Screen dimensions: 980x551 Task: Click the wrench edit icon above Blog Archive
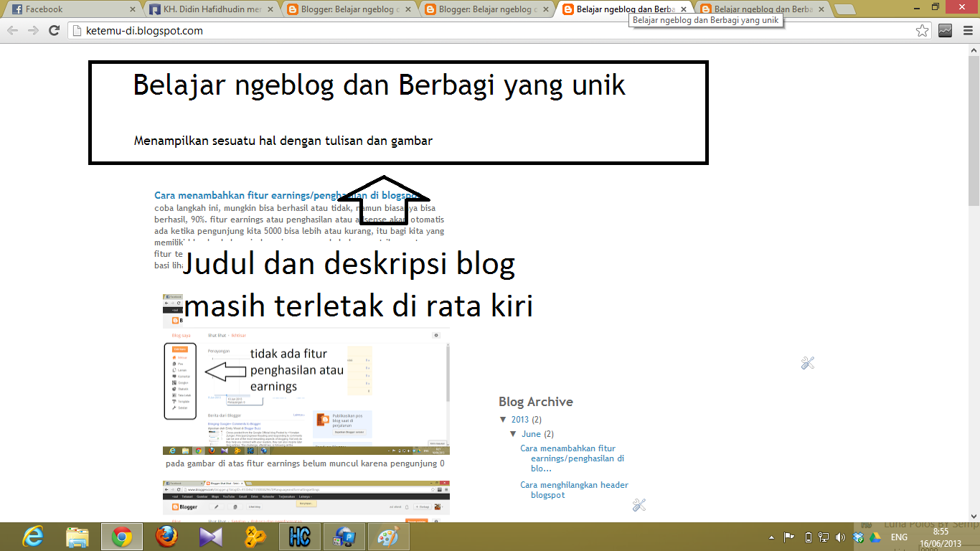(808, 363)
